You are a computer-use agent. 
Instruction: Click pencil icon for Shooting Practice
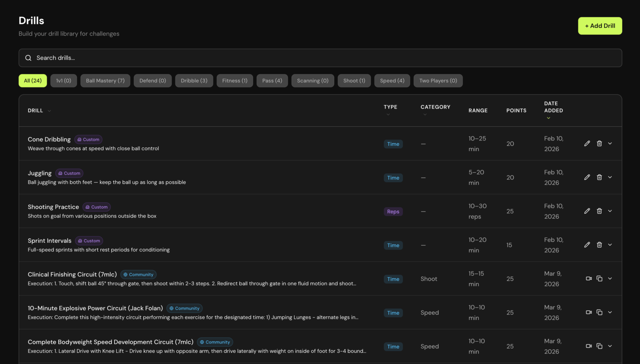587,211
